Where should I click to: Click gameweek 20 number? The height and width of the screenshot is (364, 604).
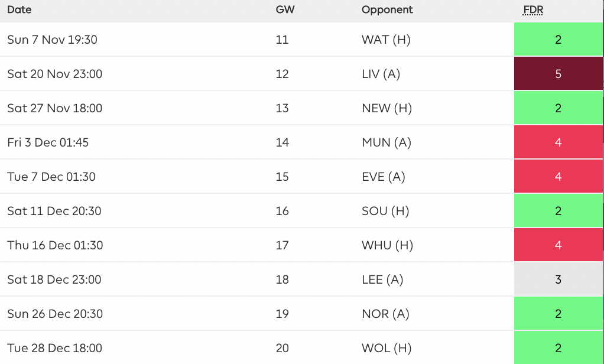pos(282,348)
